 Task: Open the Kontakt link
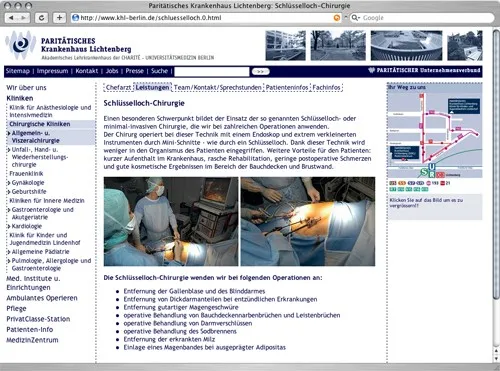[87, 71]
